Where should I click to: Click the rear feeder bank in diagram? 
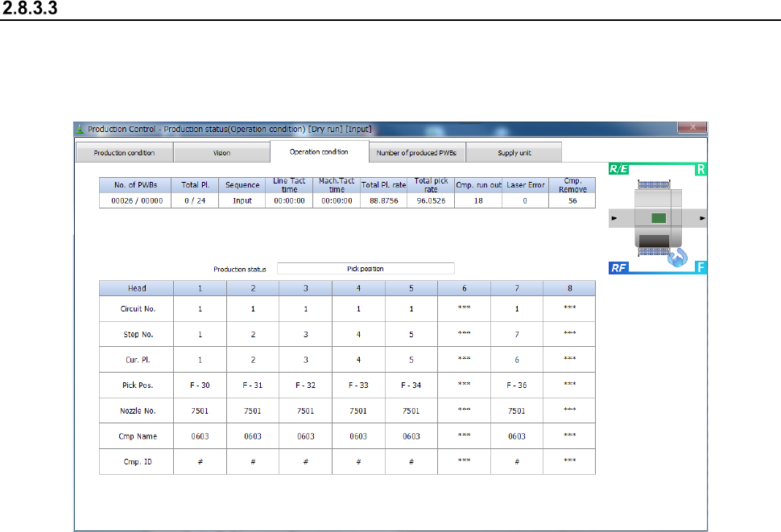click(654, 184)
